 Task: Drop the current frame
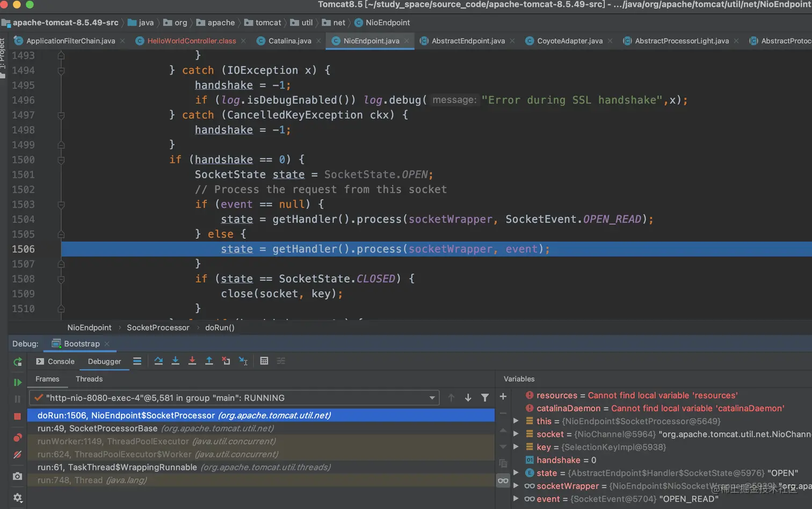pyautogui.click(x=226, y=361)
